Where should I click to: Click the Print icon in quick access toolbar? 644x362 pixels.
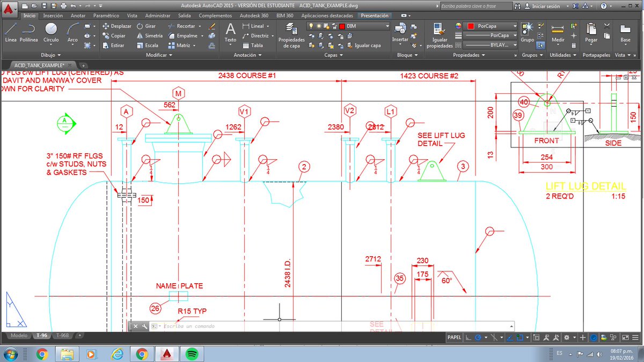[x=63, y=6]
